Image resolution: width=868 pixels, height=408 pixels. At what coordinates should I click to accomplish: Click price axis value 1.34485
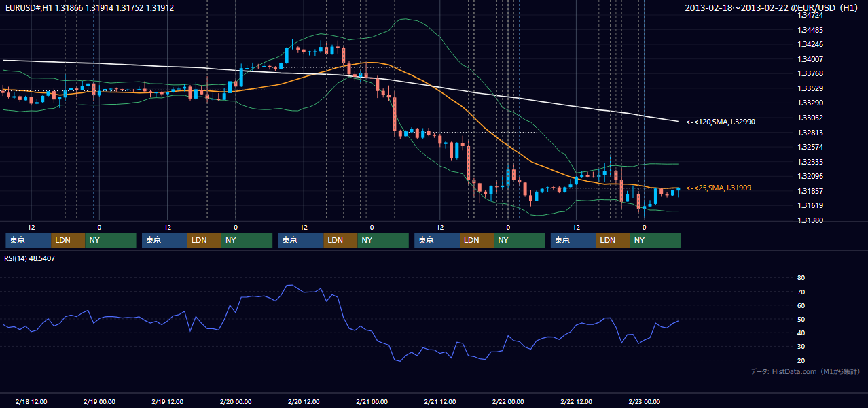click(811, 30)
